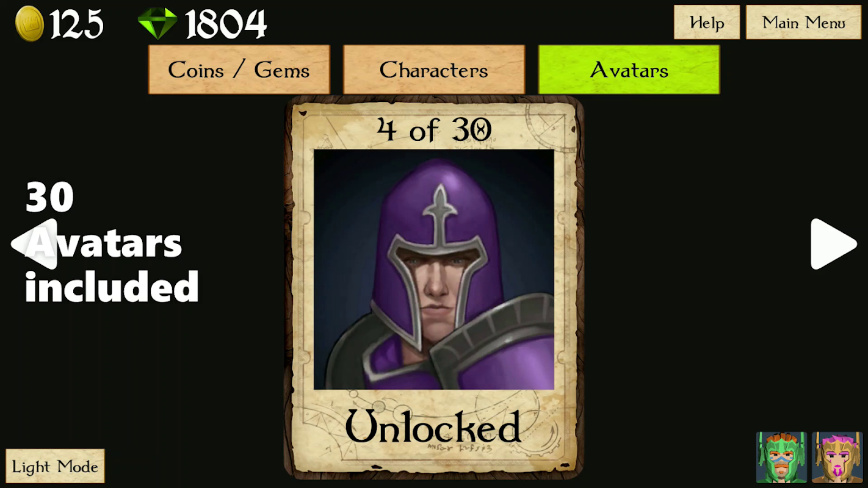Open the Coins / Gems tab
The image size is (868, 488).
(239, 70)
